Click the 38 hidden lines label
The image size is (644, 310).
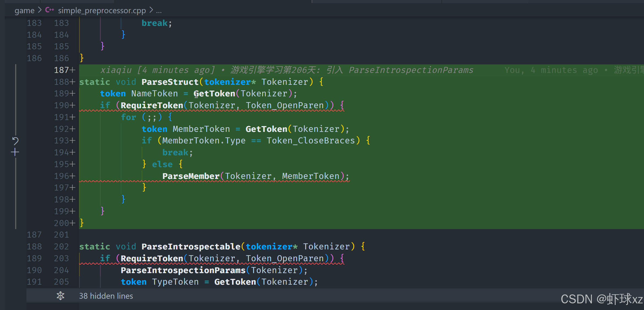tap(106, 296)
